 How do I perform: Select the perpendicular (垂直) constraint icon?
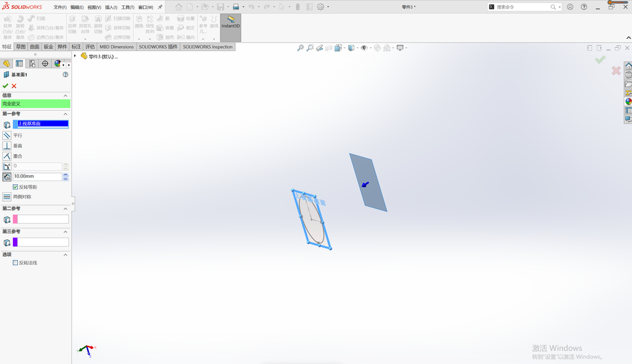7,146
